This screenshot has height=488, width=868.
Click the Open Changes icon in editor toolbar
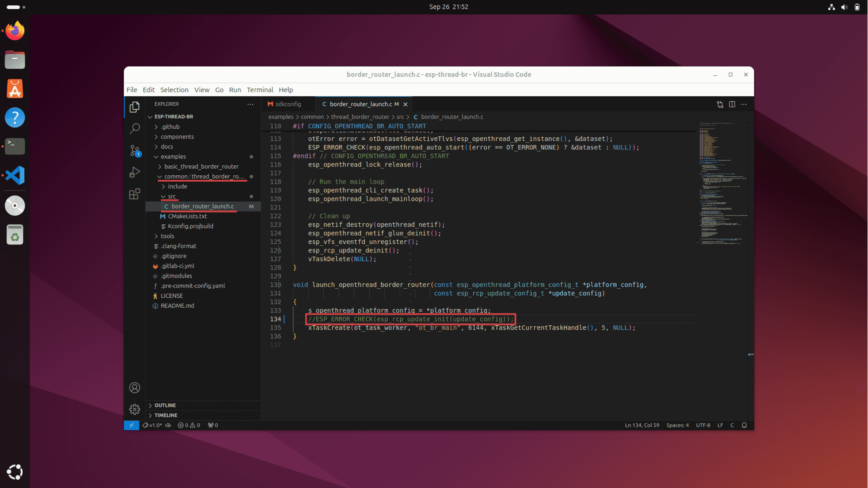pos(720,104)
